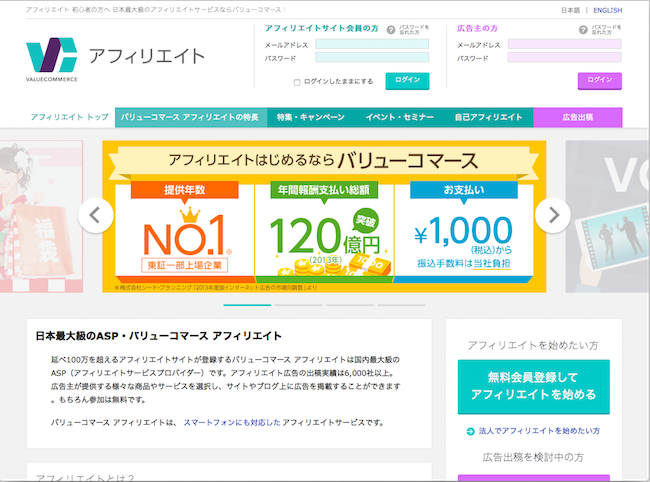
Task: Click 東証一部上場企業 label in banner
Action: 185,265
